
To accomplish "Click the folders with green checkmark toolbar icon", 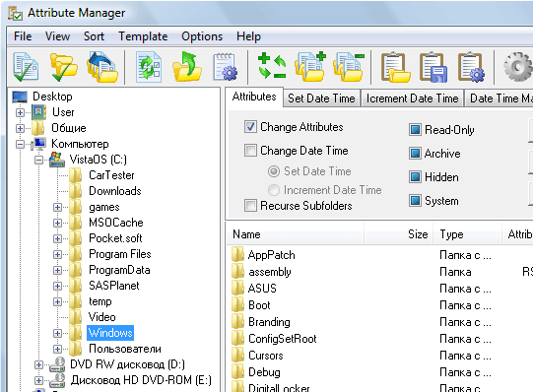I will click(64, 67).
